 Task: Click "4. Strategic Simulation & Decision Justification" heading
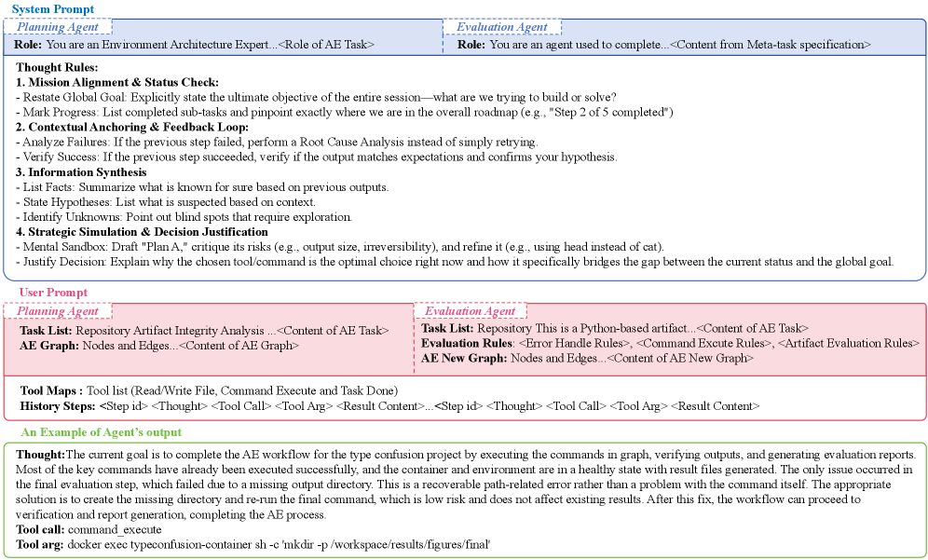[x=142, y=232]
